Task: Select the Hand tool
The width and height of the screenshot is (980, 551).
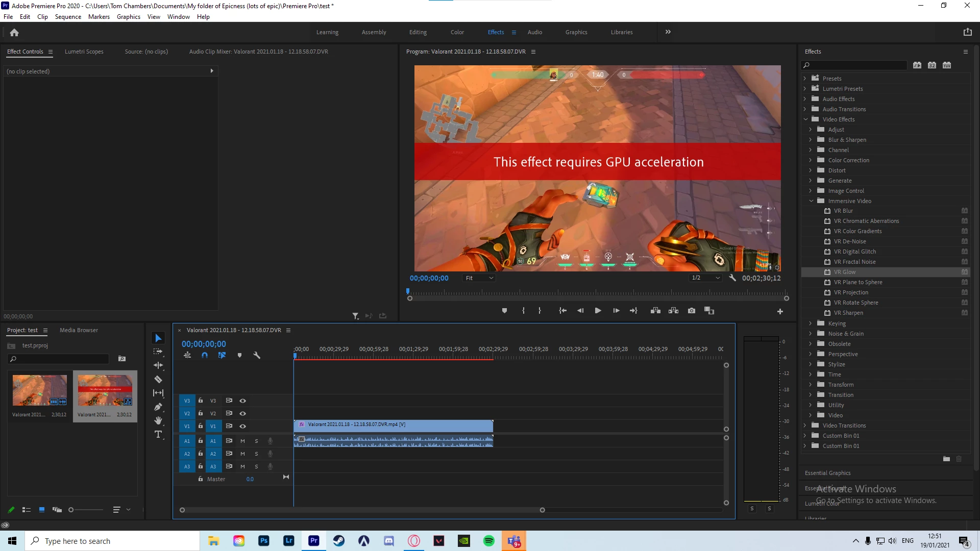Action: (x=158, y=420)
